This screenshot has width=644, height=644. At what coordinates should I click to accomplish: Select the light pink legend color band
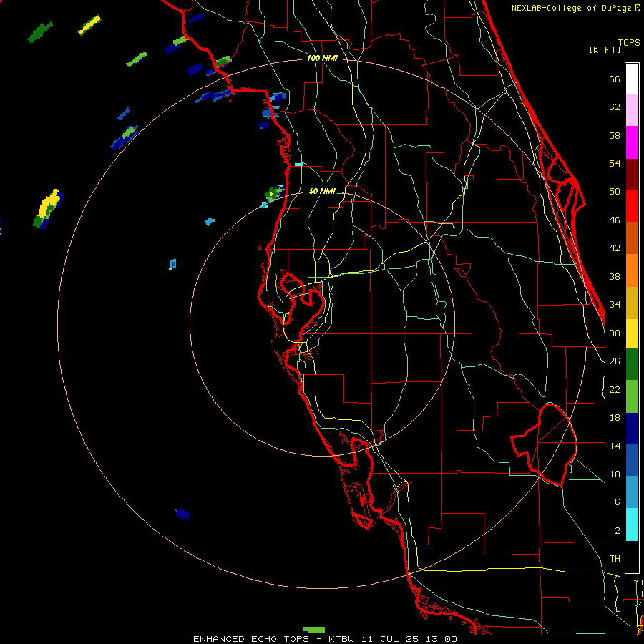click(632, 110)
